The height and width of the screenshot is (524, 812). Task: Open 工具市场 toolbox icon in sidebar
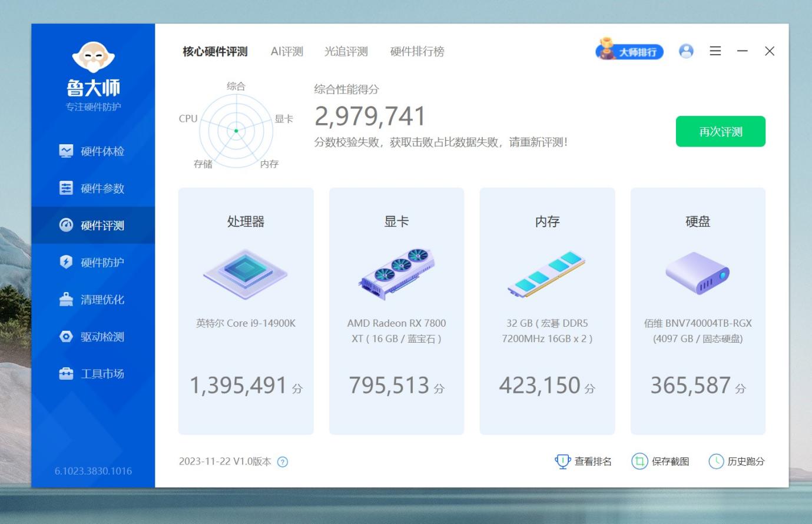point(66,374)
